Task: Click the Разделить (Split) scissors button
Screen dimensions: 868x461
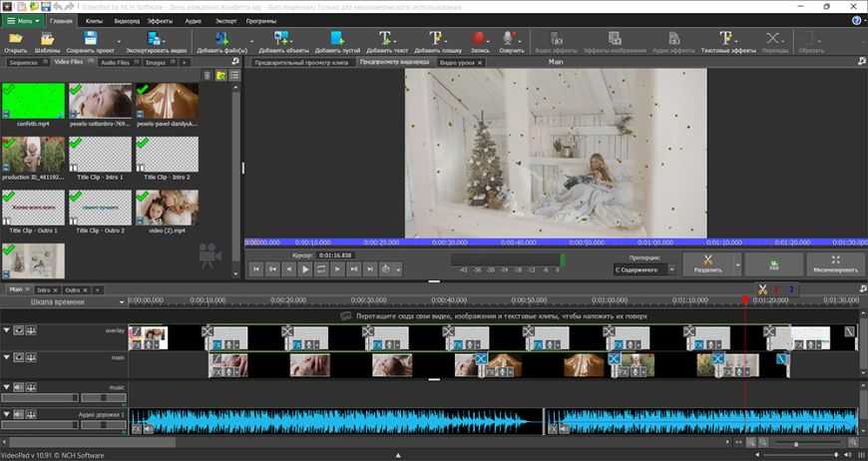Action: point(707,261)
